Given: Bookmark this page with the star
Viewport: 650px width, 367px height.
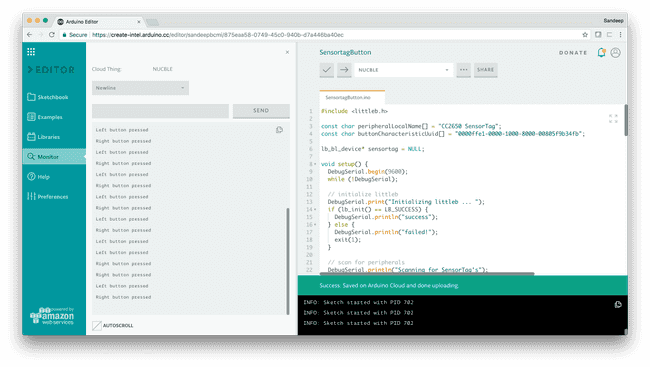Looking at the screenshot, I should point(585,35).
